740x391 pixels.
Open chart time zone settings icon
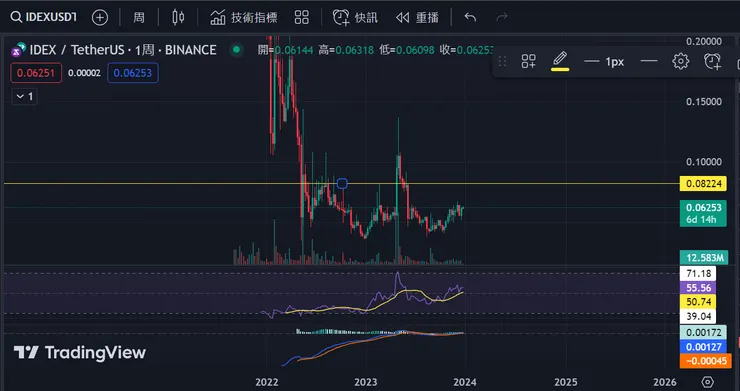click(707, 382)
